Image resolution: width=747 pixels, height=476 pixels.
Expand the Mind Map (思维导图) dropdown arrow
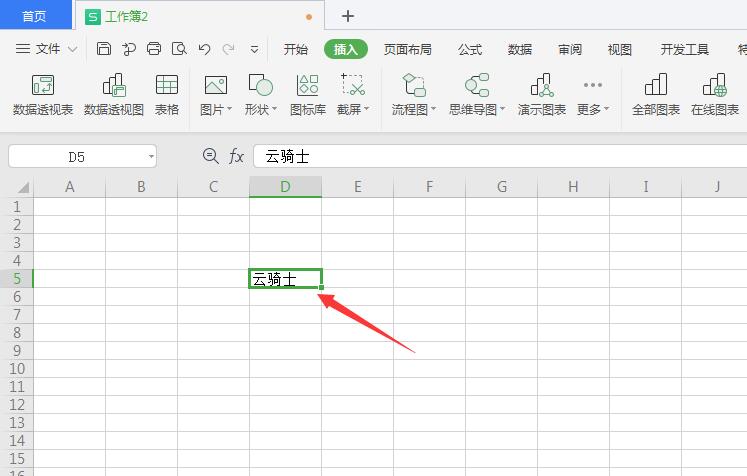click(x=502, y=109)
